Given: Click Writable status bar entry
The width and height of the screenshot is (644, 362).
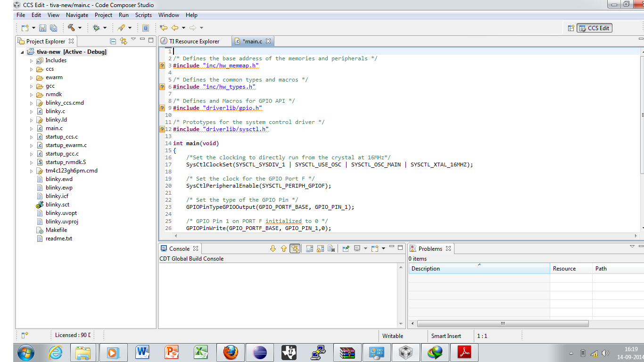Looking at the screenshot, I should tap(393, 336).
